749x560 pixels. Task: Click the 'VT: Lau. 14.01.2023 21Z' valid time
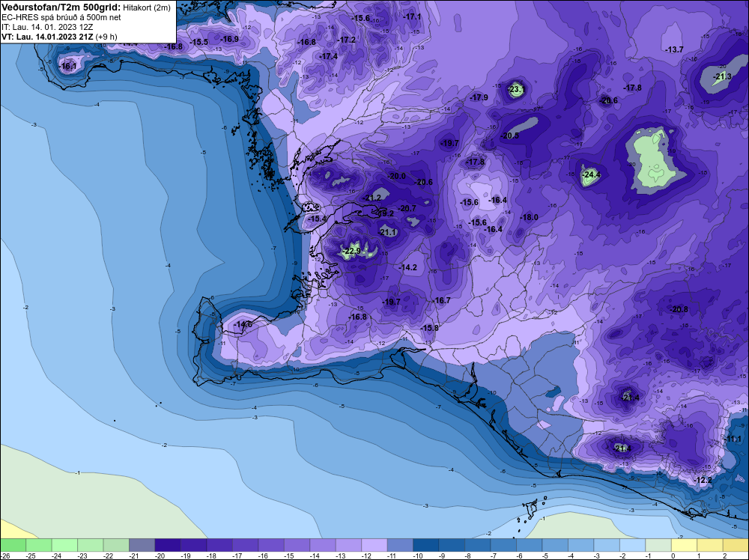[47, 37]
